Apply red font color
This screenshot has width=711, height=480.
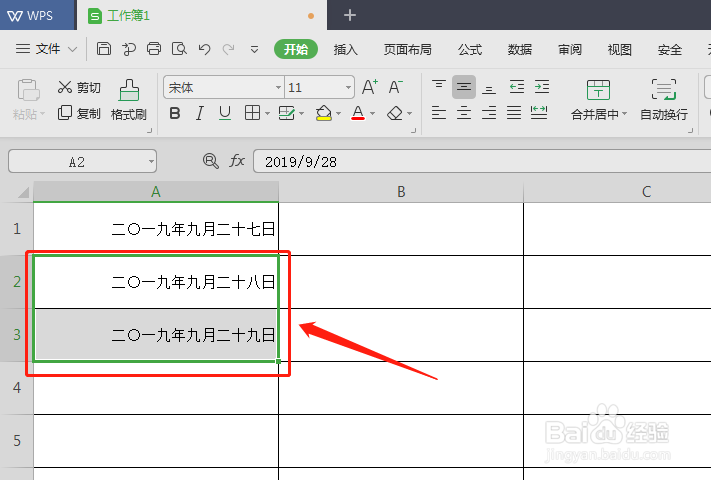coord(358,113)
